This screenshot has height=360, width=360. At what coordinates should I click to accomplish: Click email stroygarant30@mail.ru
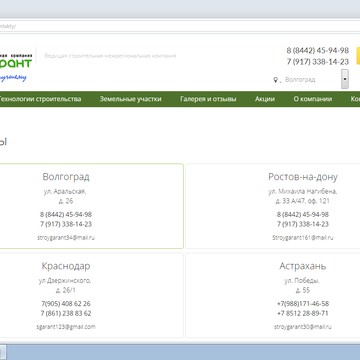tap(303, 327)
